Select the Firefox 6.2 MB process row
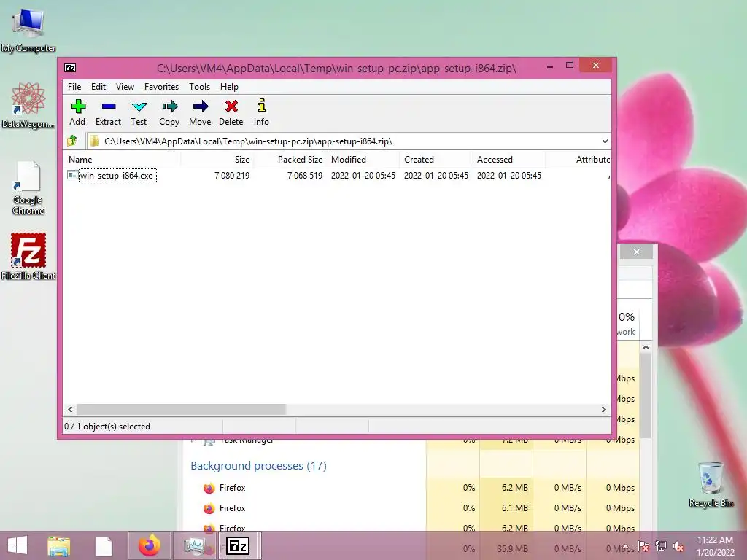 [411, 488]
